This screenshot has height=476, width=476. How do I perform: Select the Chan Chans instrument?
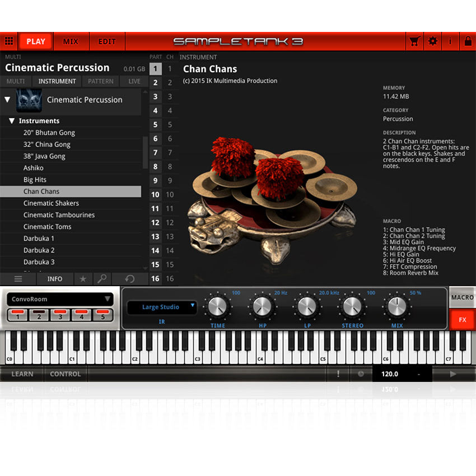pyautogui.click(x=40, y=191)
